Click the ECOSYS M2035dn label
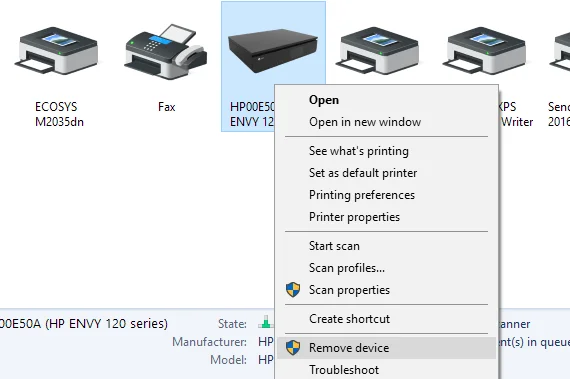The width and height of the screenshot is (570, 379). coord(59,114)
